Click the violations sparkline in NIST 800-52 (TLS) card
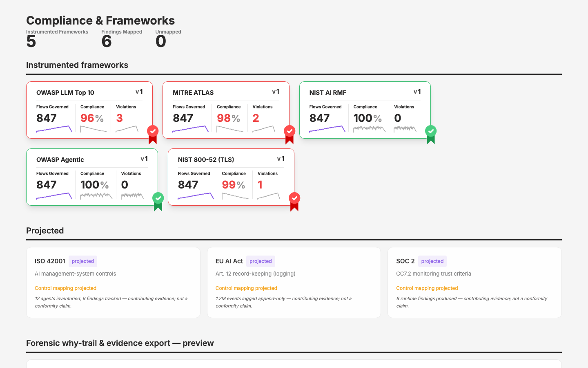588x368 pixels. (269, 196)
